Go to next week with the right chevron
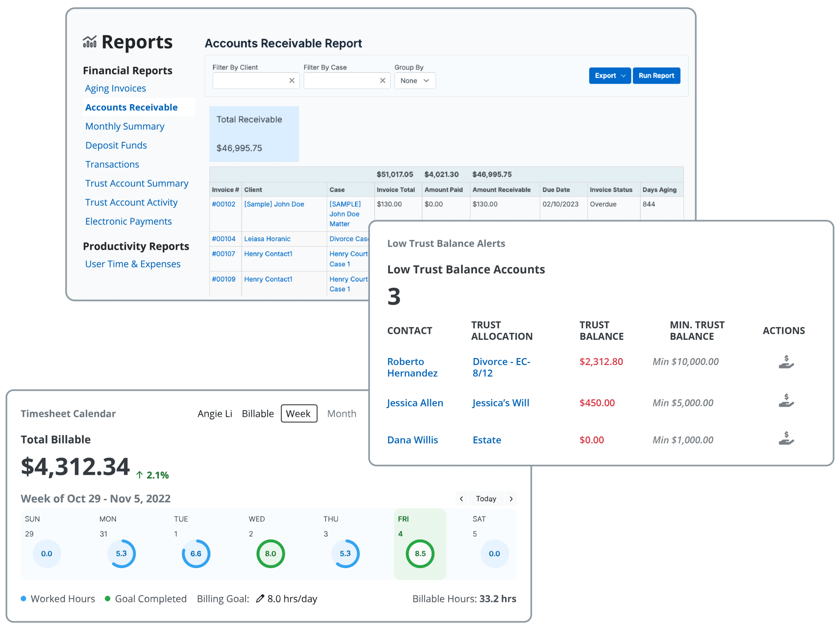840x630 pixels. [511, 499]
